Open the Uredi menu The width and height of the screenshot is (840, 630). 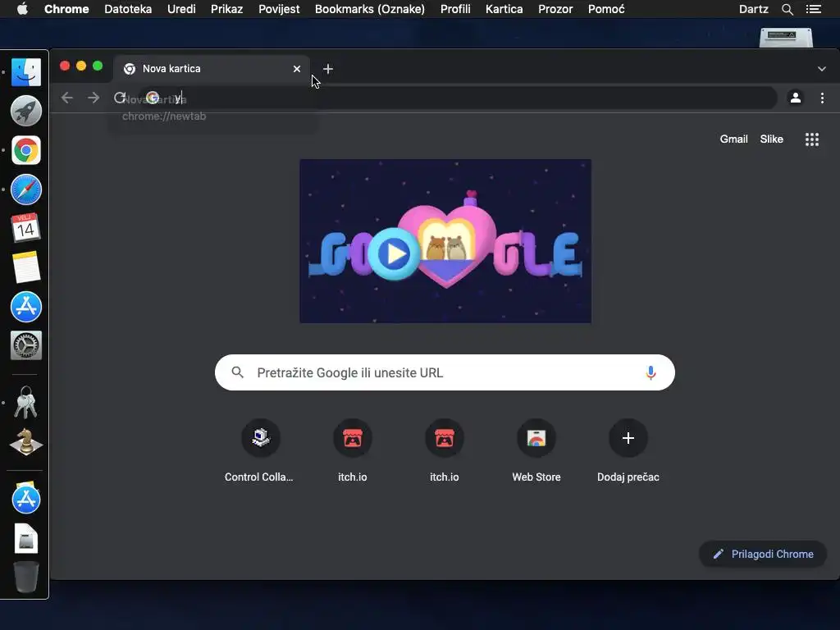click(181, 9)
